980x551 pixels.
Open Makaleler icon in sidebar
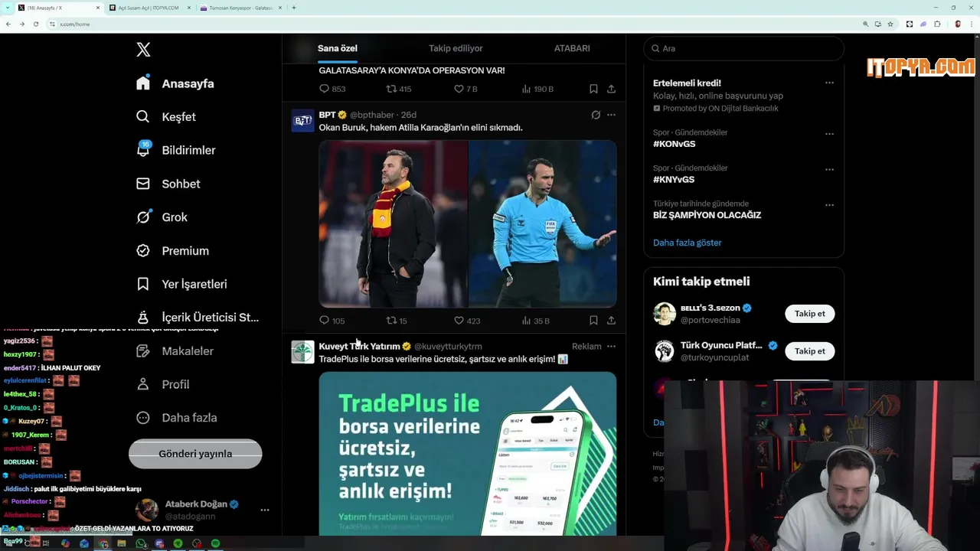coord(143,350)
